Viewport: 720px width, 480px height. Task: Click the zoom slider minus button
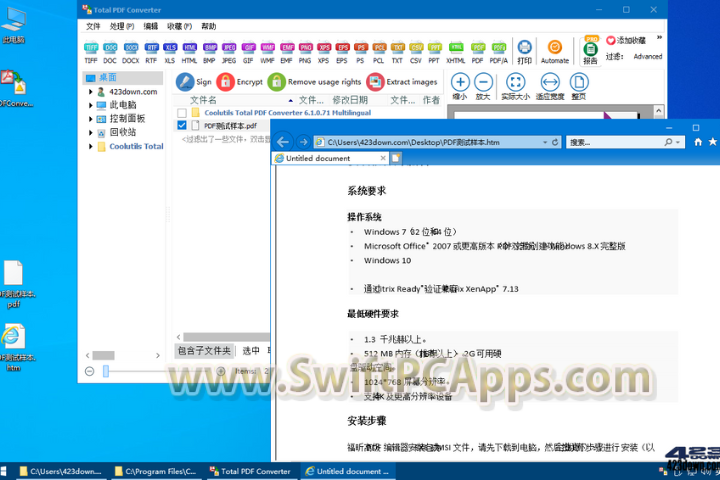[90, 371]
